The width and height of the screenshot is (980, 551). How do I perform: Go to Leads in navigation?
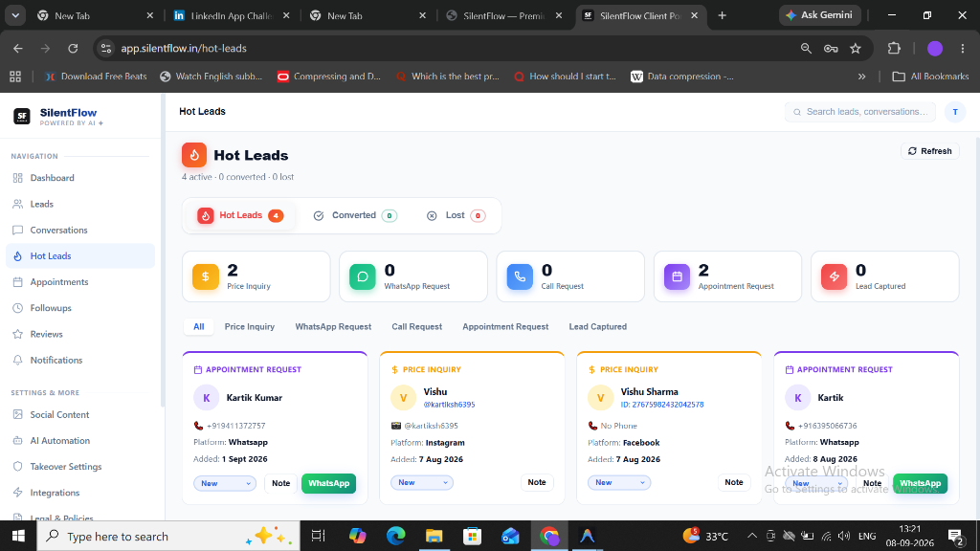pos(80,205)
